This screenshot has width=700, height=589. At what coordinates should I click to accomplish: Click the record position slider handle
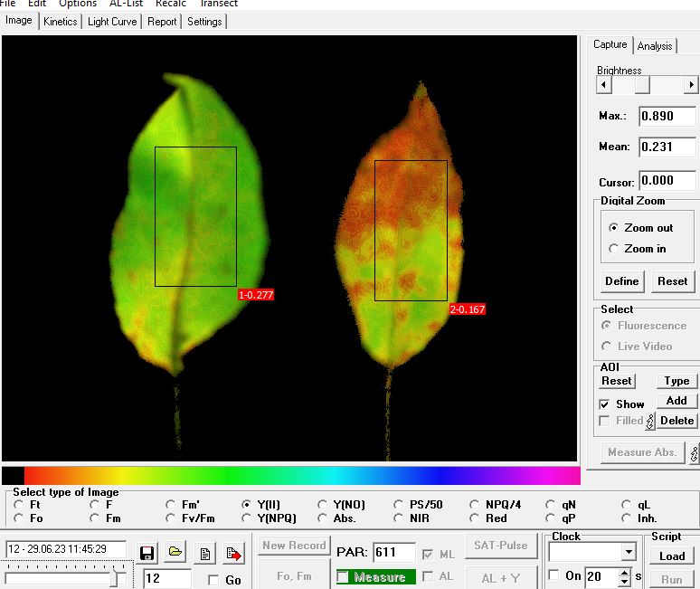115,577
